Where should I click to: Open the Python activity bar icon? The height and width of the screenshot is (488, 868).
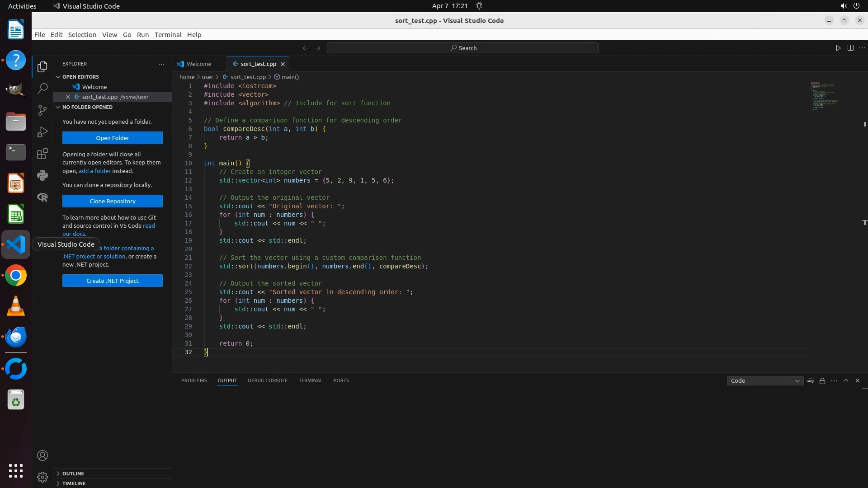[x=42, y=175]
